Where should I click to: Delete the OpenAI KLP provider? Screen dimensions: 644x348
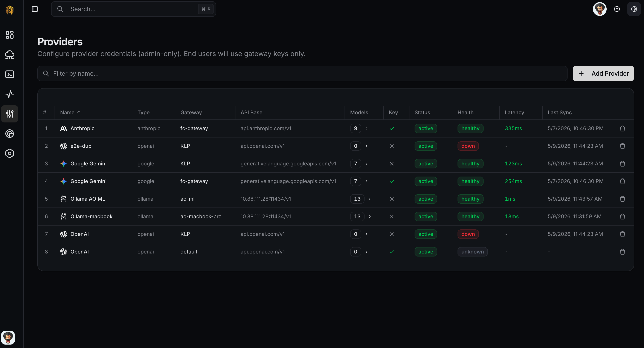(x=622, y=234)
